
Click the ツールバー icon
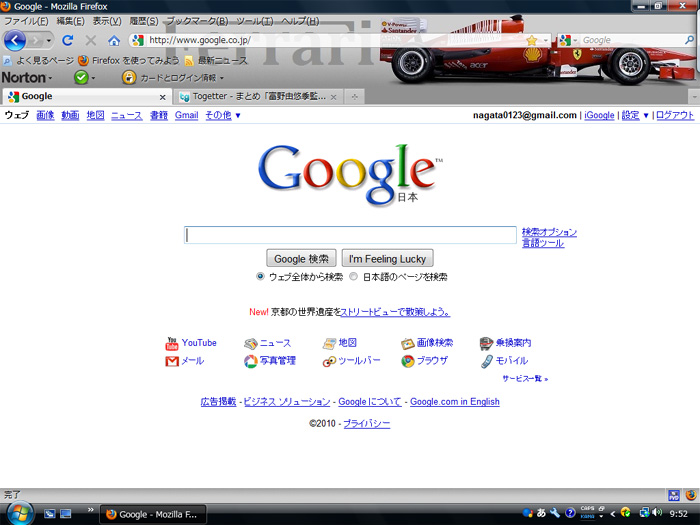(x=329, y=361)
